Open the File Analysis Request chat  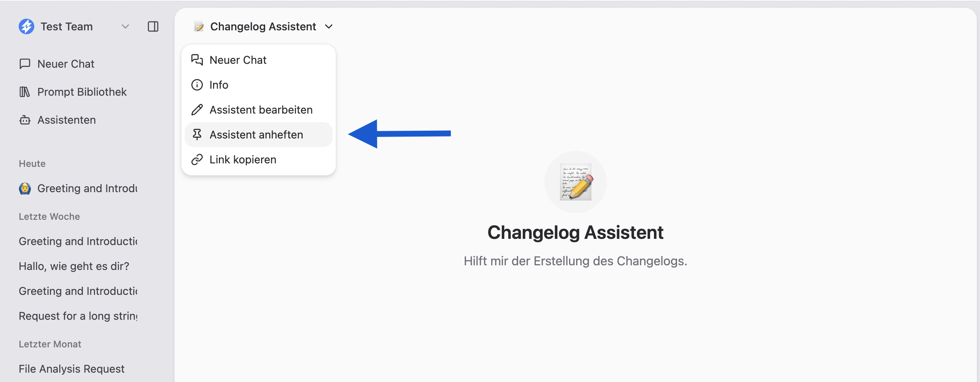coord(72,369)
